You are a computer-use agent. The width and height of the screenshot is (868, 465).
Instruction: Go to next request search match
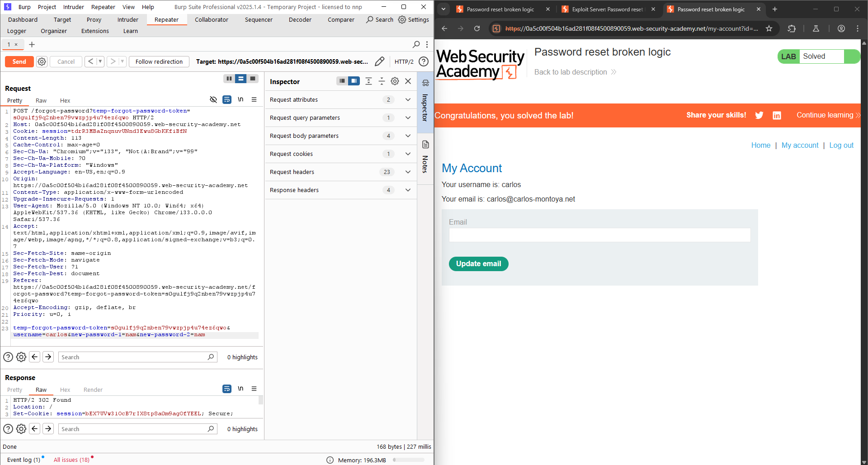pyautogui.click(x=48, y=357)
